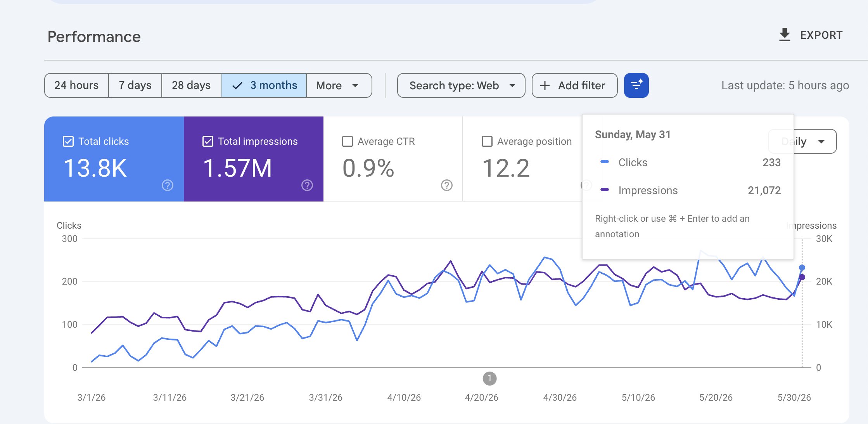
Task: Select the 28 days range tab
Action: click(x=191, y=85)
